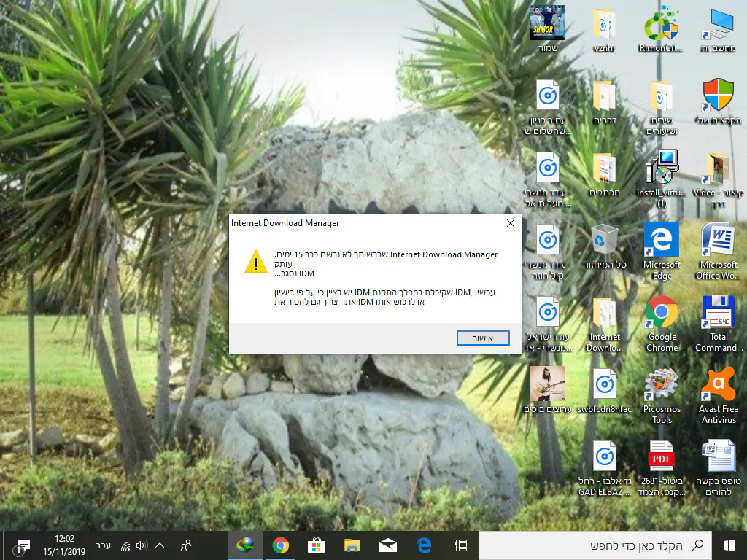Select the Microsoft Office Word desktop shortcut

719,241
